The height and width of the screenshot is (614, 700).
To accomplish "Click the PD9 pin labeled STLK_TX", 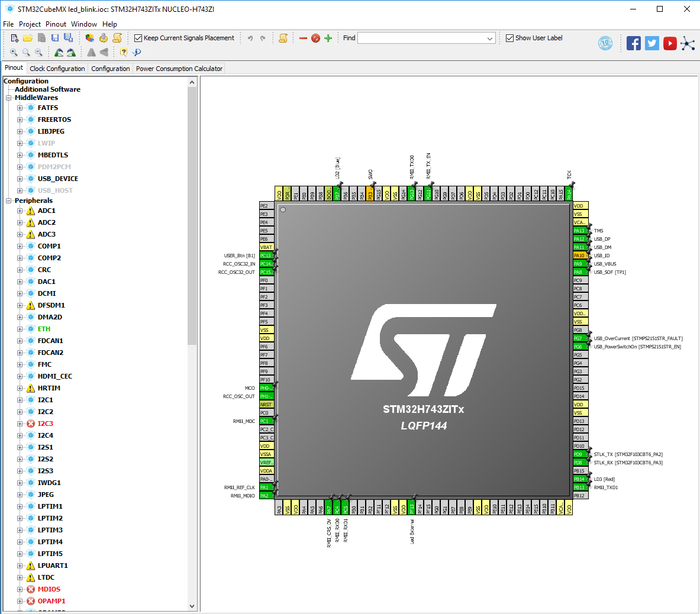I will [x=580, y=455].
